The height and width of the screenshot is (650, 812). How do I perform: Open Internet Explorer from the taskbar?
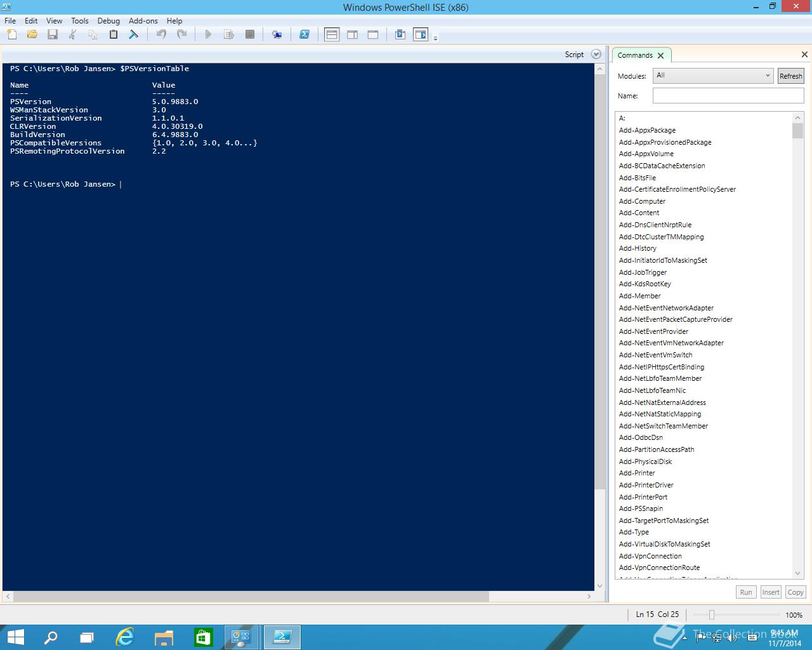[125, 637]
